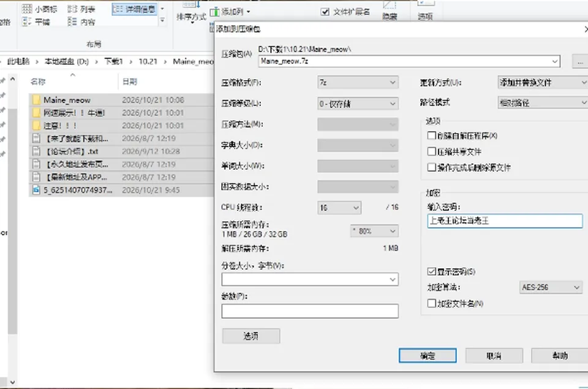Open the 添加列 menu
The width and height of the screenshot is (588, 389).
pos(230,12)
